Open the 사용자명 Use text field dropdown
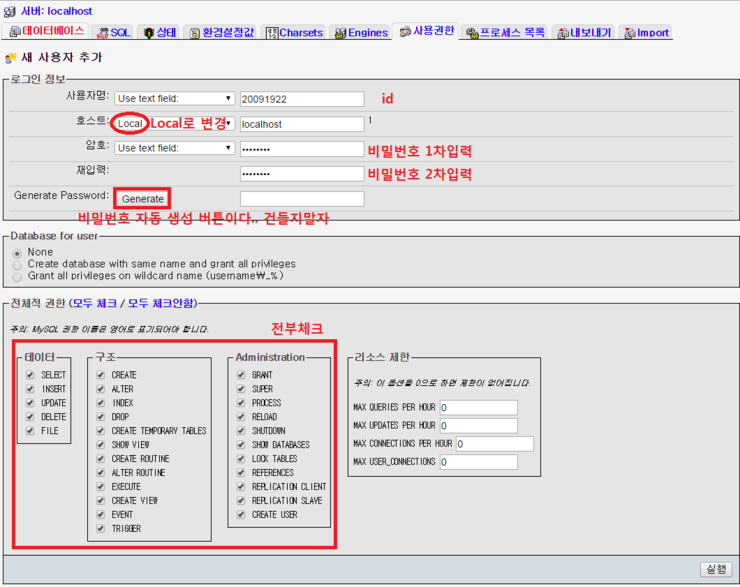740x587 pixels. point(174,99)
